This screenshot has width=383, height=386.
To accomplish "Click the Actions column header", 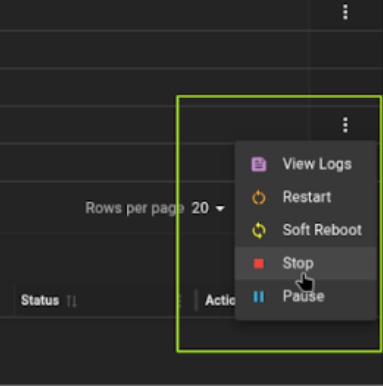I will (x=220, y=300).
